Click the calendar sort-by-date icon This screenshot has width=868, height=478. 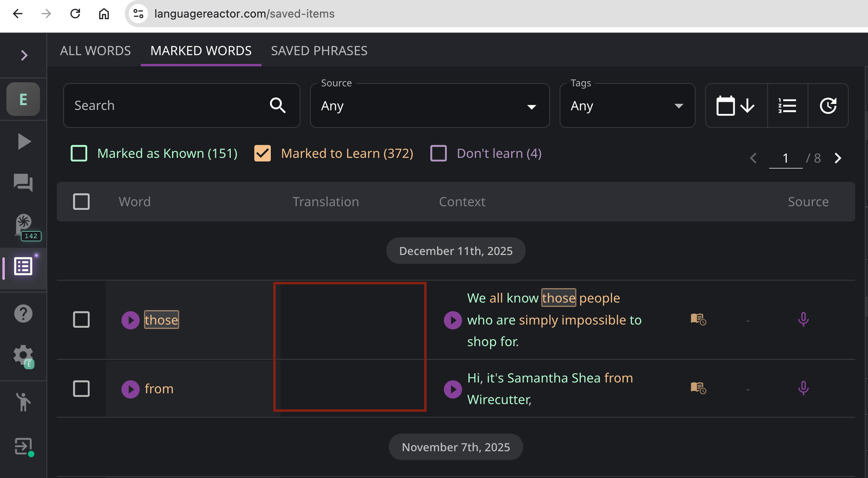click(x=735, y=106)
